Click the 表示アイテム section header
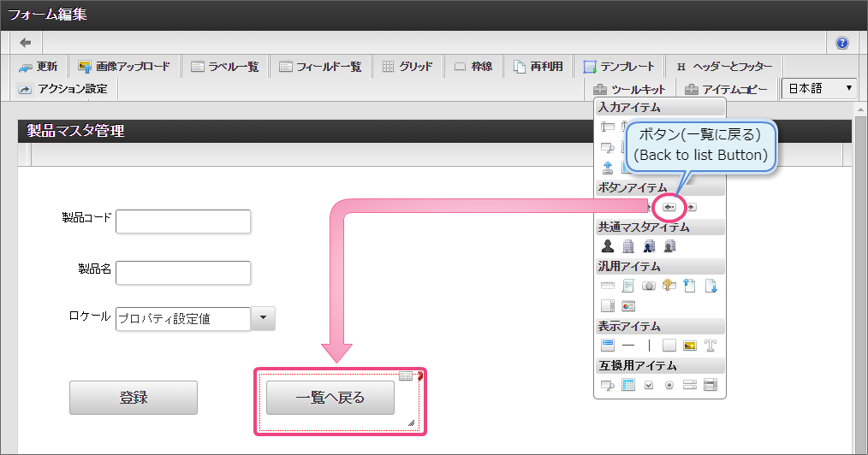The height and width of the screenshot is (455, 868). 660,326
